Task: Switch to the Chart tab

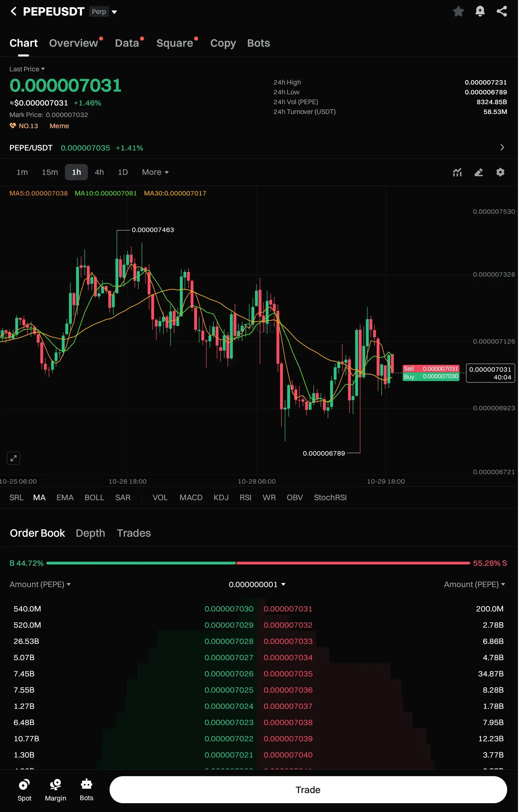Action: click(24, 43)
